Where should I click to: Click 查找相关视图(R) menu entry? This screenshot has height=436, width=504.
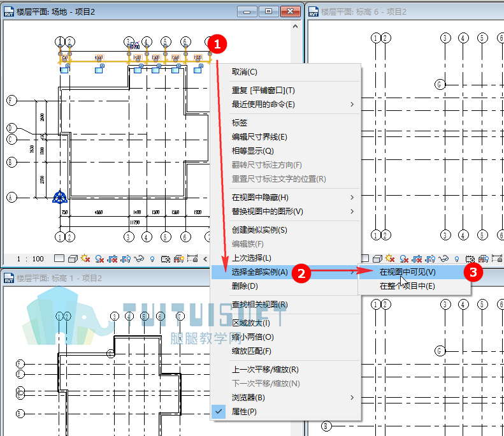285,305
